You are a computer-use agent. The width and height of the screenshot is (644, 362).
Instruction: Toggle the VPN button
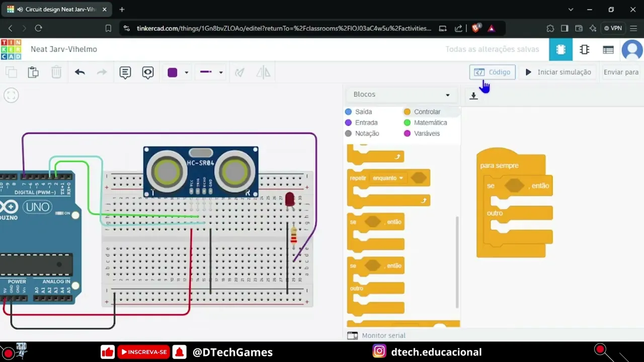(613, 28)
